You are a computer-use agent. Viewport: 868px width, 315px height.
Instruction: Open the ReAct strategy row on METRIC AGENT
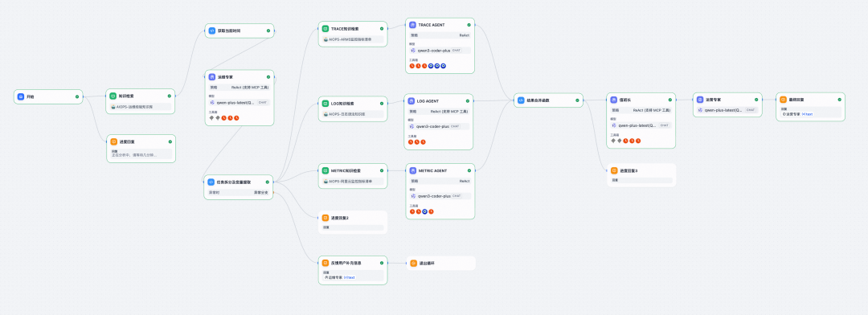point(440,181)
